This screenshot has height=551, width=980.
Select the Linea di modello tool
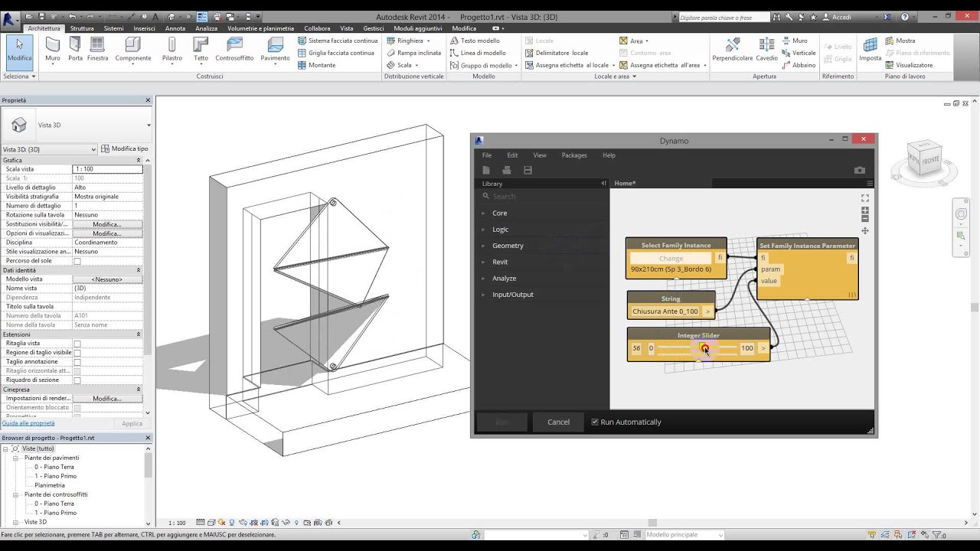(x=478, y=53)
